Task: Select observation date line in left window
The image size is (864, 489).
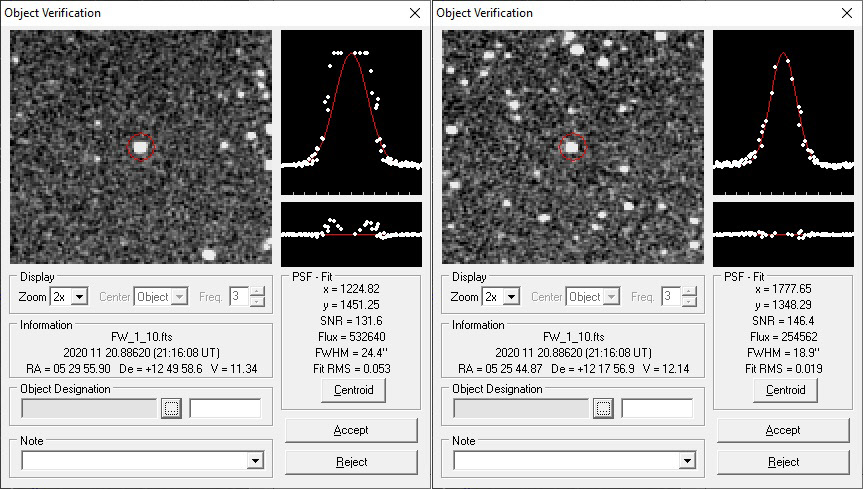Action: click(142, 353)
